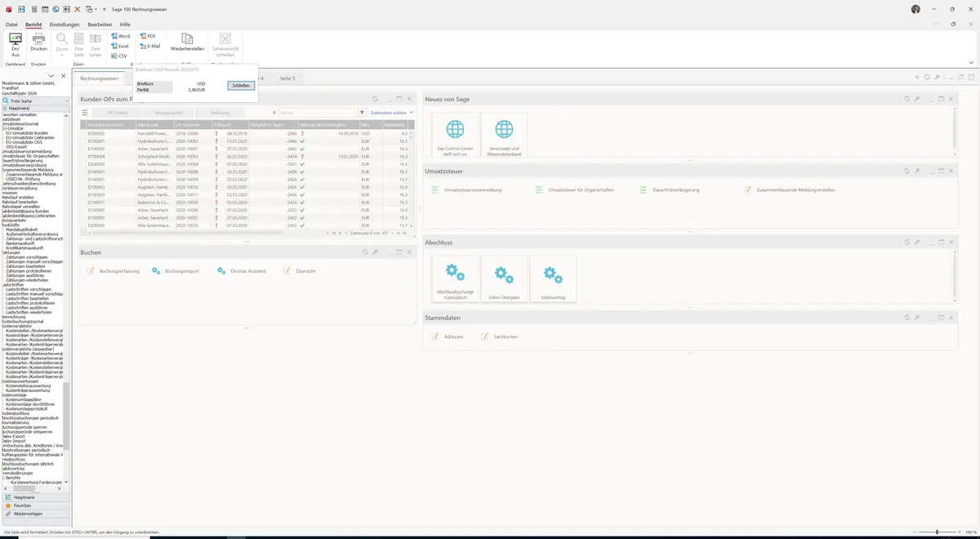Select the Favoriten sidebar section
Image resolution: width=980 pixels, height=539 pixels.
tap(34, 506)
